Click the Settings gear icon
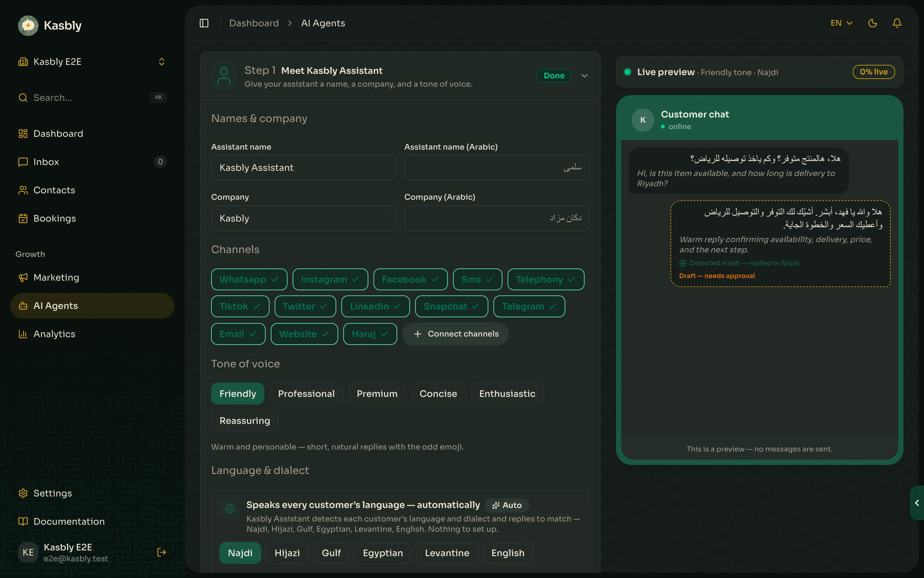The width and height of the screenshot is (924, 578). 23,493
